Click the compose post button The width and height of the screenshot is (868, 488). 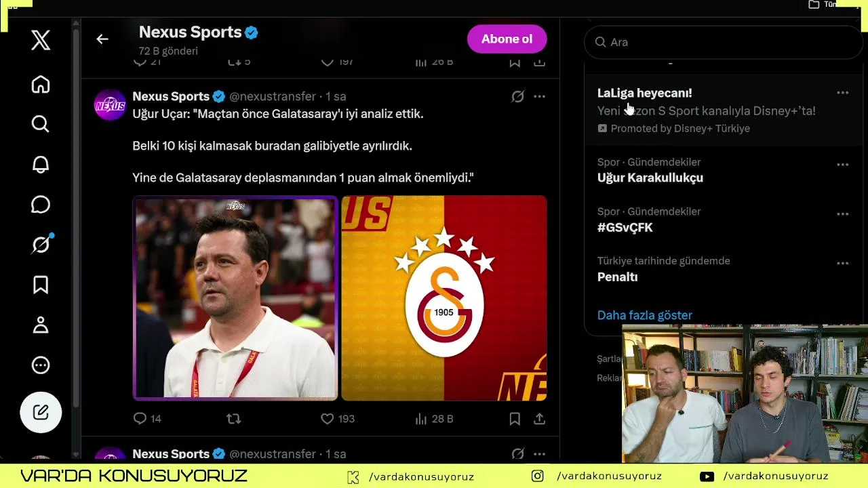coord(41,412)
